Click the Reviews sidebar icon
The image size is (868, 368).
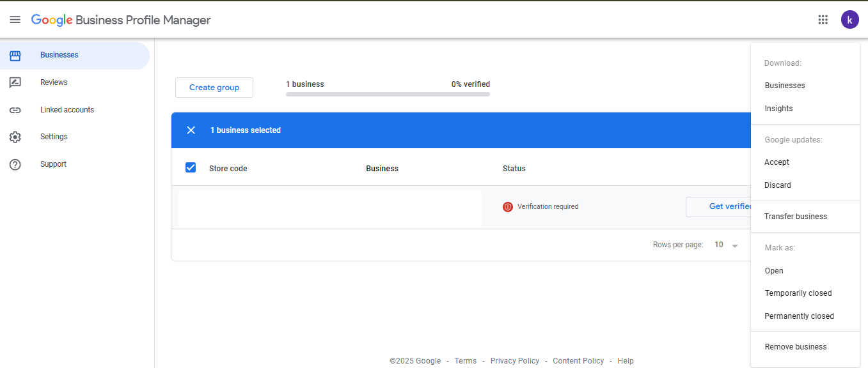click(15, 82)
